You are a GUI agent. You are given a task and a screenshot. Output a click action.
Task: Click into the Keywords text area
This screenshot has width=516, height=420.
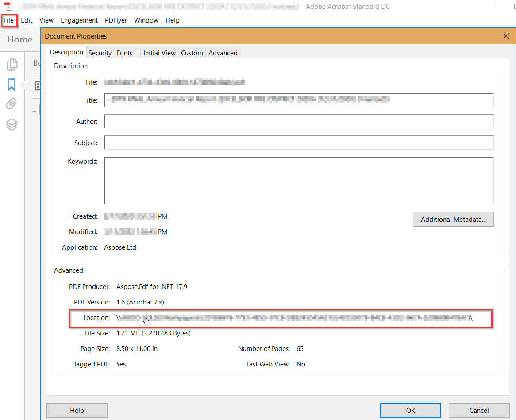(299, 181)
